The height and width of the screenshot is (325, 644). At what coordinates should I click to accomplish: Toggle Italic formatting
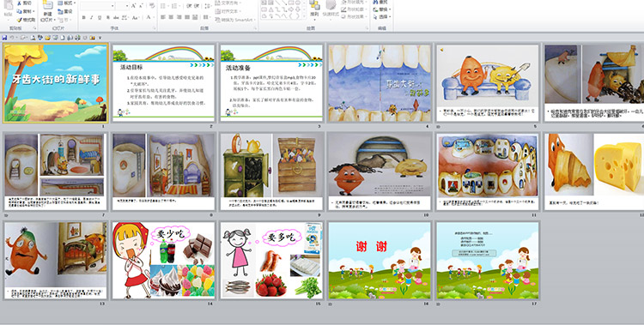[92, 17]
